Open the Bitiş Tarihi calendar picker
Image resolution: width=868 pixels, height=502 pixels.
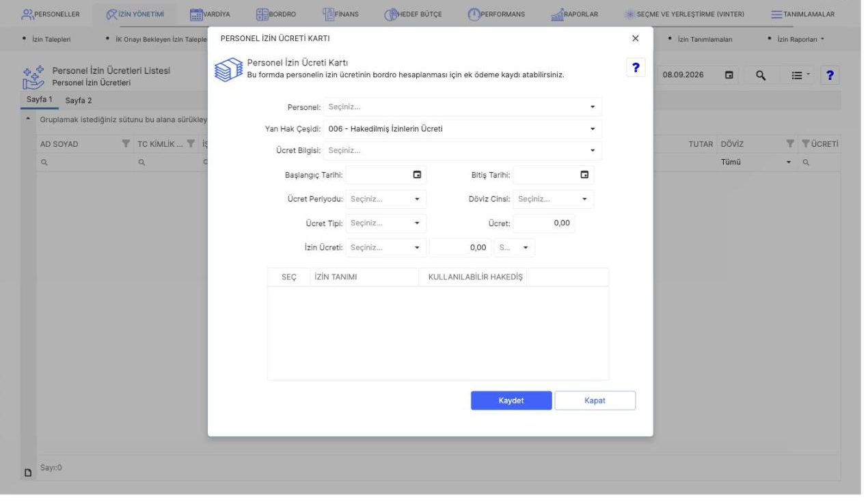click(x=584, y=175)
